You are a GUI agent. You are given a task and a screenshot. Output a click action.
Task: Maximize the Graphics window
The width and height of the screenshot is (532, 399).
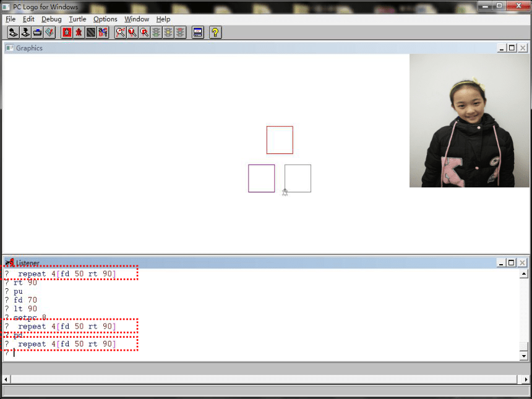pos(512,48)
